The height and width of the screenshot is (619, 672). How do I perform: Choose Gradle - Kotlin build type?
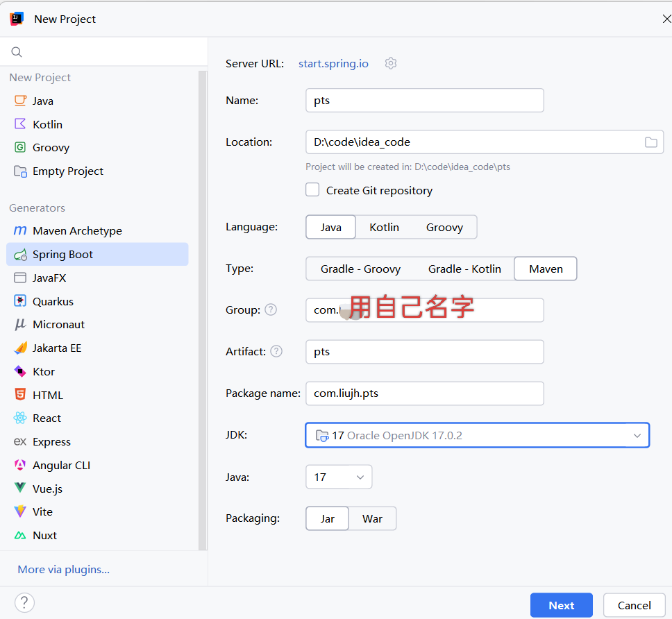464,269
